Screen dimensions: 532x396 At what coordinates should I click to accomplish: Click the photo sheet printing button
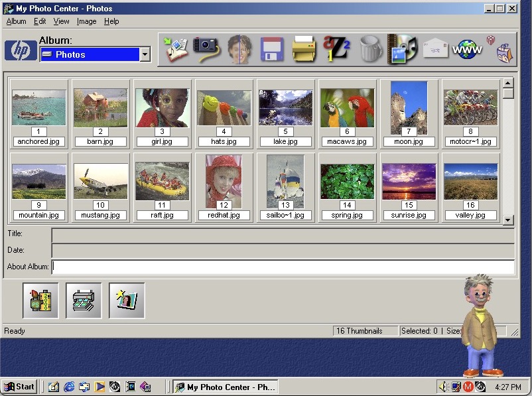click(84, 300)
